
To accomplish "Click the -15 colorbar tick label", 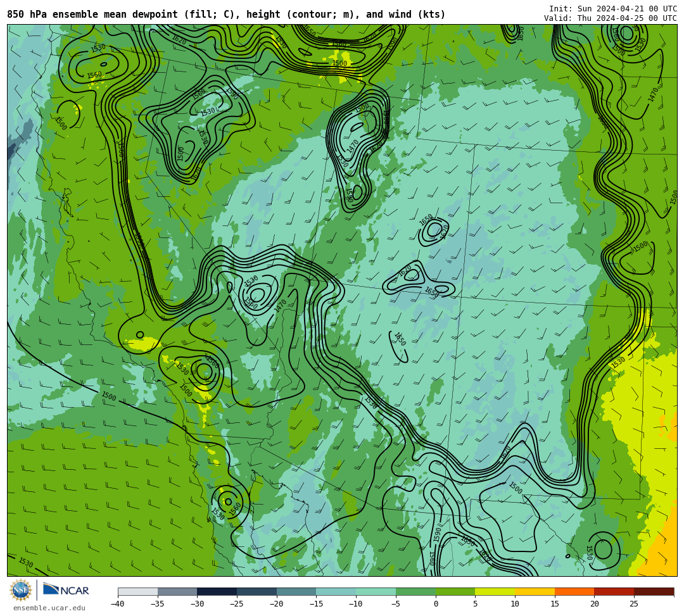I will 316,604.
